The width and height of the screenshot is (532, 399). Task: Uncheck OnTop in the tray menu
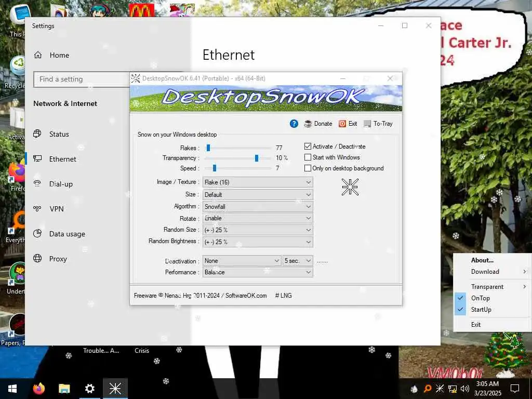tap(493, 298)
